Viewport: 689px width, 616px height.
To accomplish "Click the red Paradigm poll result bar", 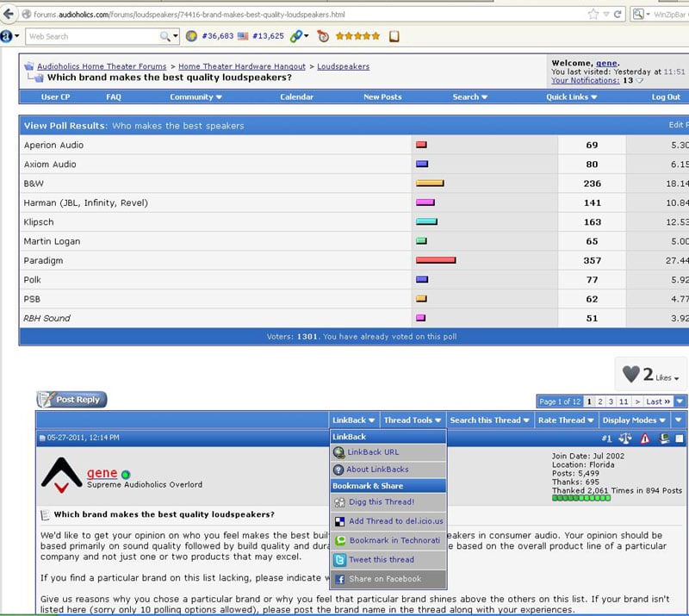I will pyautogui.click(x=435, y=260).
